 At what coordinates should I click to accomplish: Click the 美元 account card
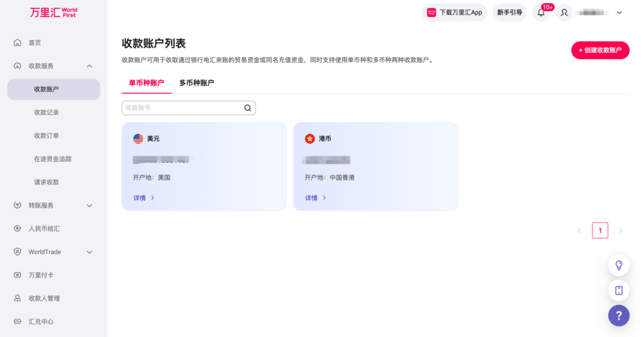point(204,166)
